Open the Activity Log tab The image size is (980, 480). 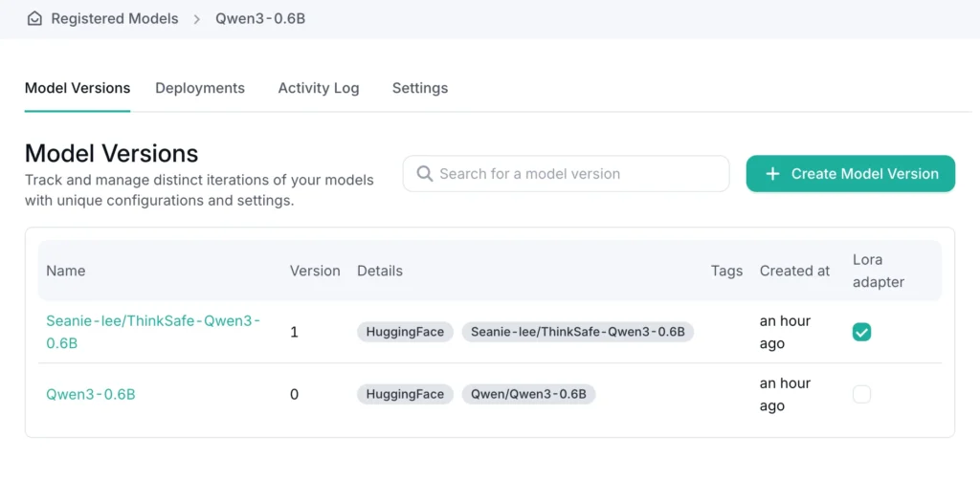tap(319, 88)
